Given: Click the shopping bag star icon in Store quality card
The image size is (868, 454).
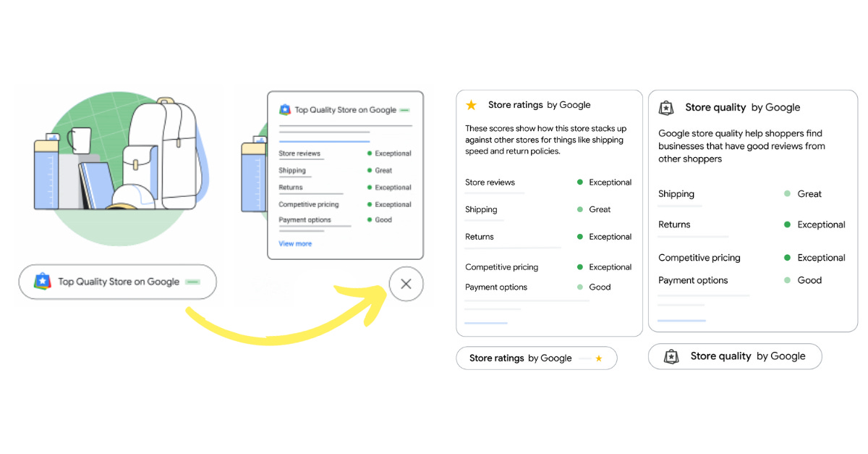Looking at the screenshot, I should 666,107.
